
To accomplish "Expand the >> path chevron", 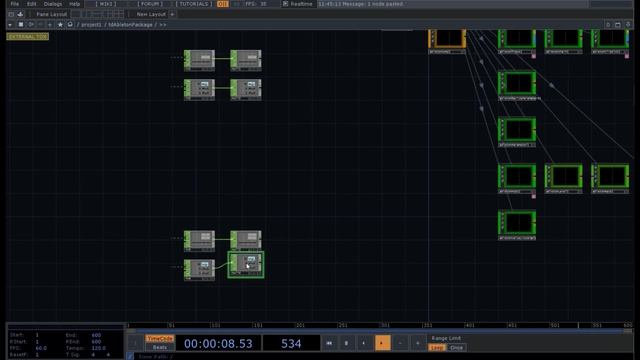I will (163, 25).
